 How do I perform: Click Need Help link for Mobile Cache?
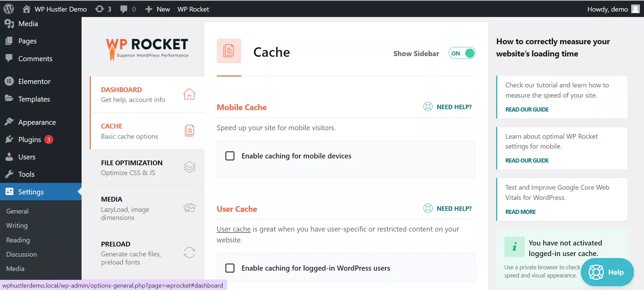pos(454,107)
